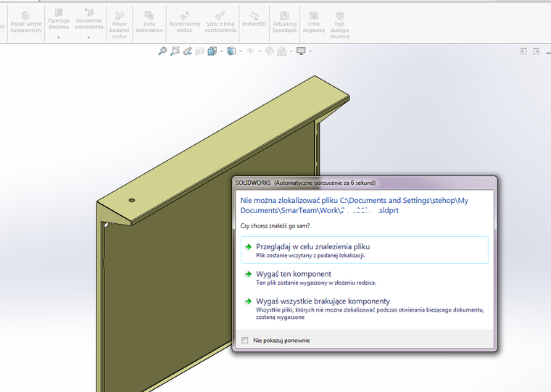Screen dimensions: 551x392
Task: Click green arrow beside Przeglądaj option
Action: click(249, 246)
